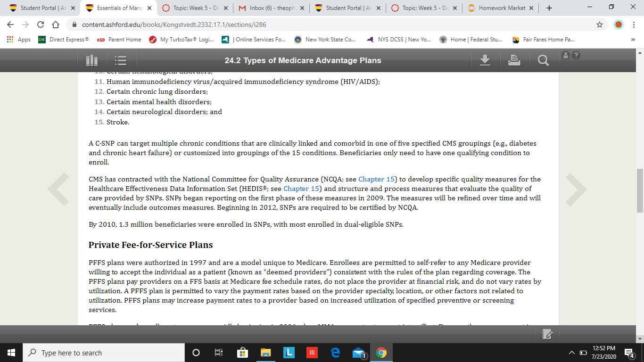Open the Home | Federal Stu... bookmark
644x362 pixels.
pyautogui.click(x=471, y=40)
